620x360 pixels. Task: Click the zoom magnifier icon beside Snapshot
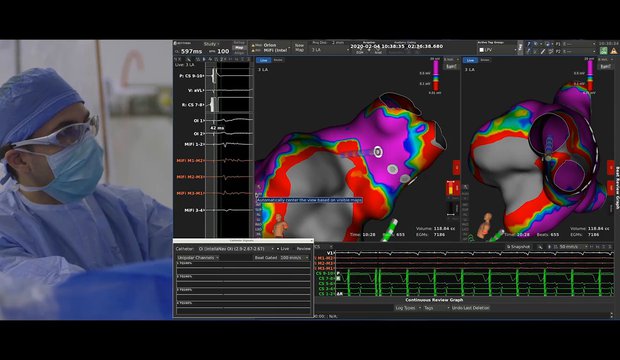point(540,246)
